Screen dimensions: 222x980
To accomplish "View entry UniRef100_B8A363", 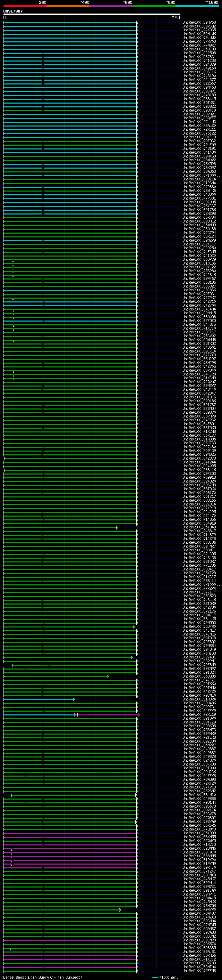I will click(199, 172).
